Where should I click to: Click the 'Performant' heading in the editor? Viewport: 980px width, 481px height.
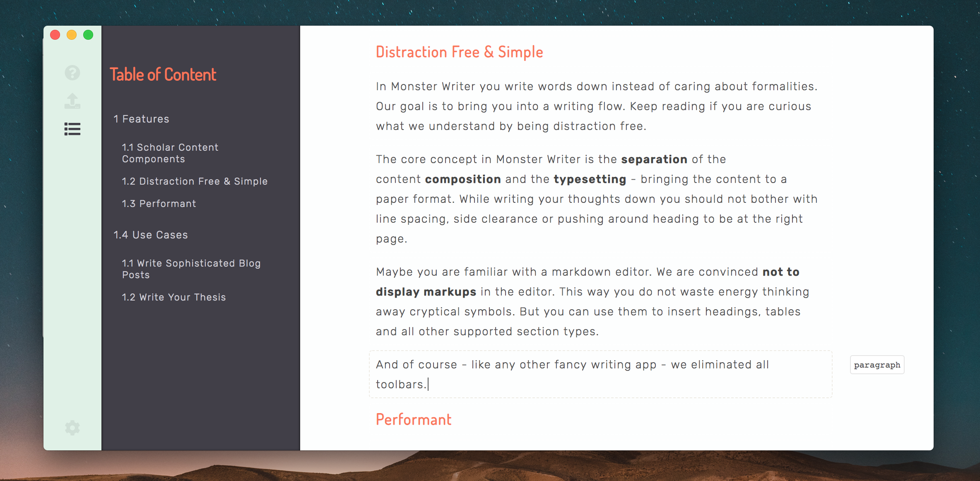coord(414,420)
